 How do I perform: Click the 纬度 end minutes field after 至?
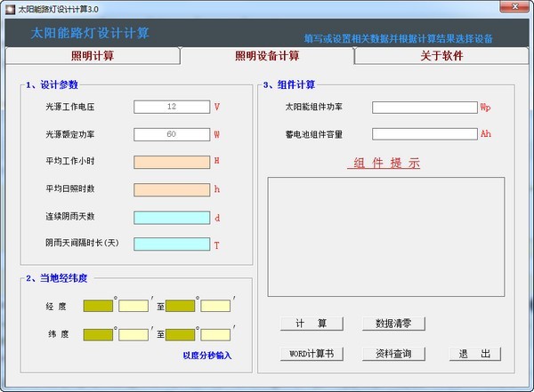[215, 334]
